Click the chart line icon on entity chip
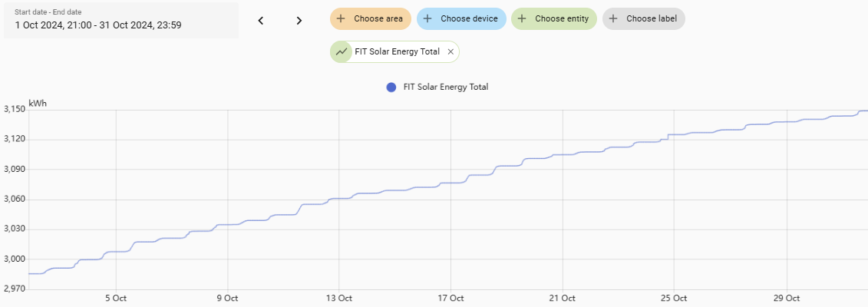Viewport: 868px width, 307px height. tap(341, 52)
